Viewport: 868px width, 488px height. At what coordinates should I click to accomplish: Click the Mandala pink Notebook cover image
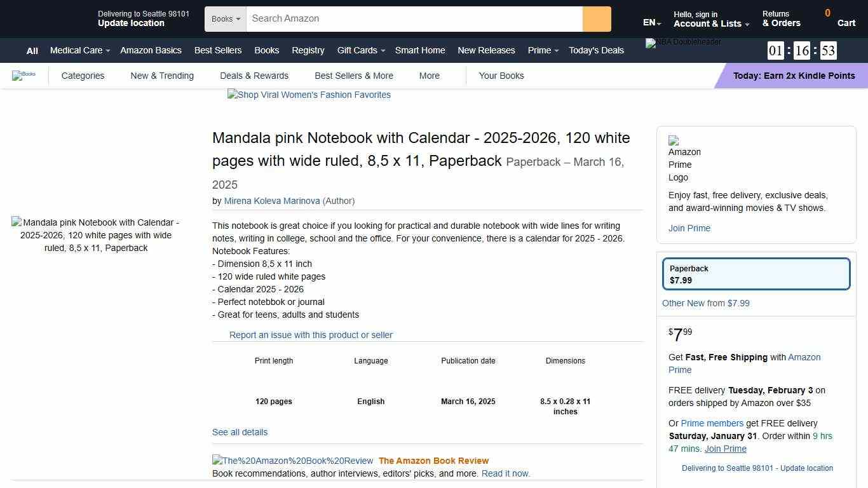[96, 235]
